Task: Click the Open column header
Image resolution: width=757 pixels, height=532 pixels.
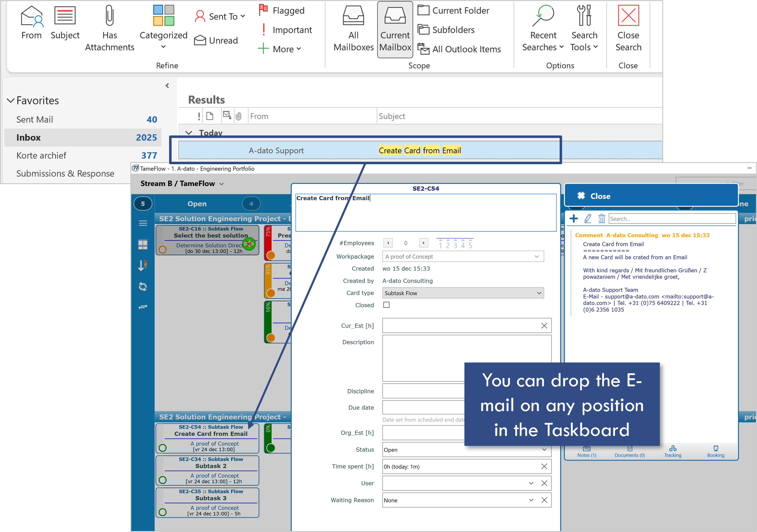Action: [x=197, y=204]
